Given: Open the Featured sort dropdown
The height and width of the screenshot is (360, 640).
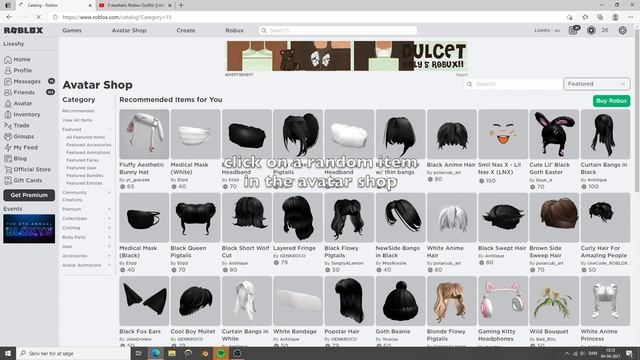Looking at the screenshot, I should (596, 84).
